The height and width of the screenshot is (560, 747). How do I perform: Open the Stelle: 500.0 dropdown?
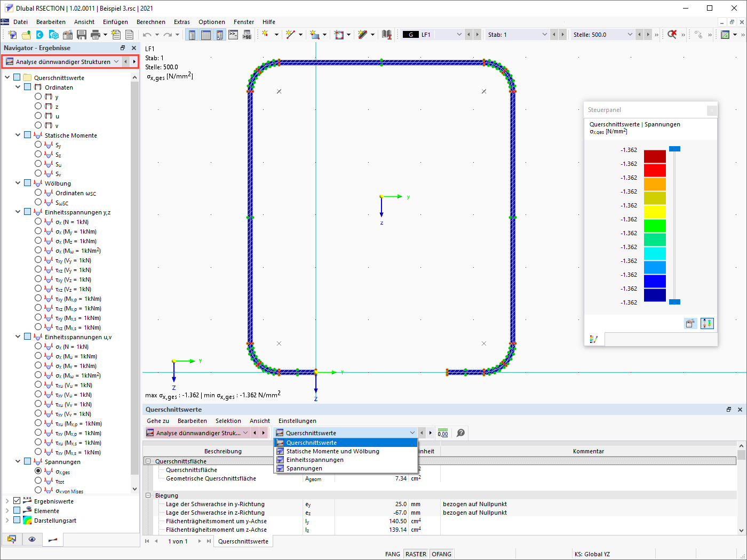tap(630, 35)
